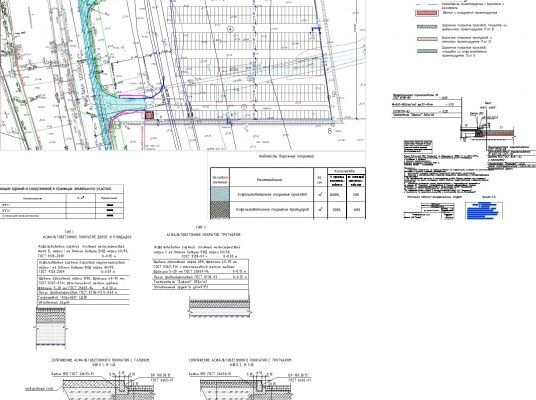Select the beige legend swatch
The image size is (536, 400).
pyautogui.click(x=427, y=39)
